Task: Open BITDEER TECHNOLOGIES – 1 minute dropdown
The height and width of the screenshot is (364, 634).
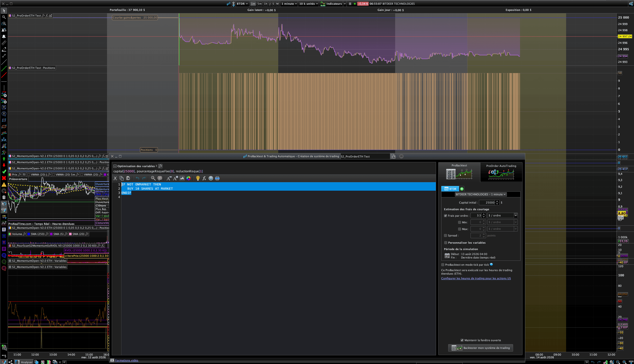Action: [480, 194]
